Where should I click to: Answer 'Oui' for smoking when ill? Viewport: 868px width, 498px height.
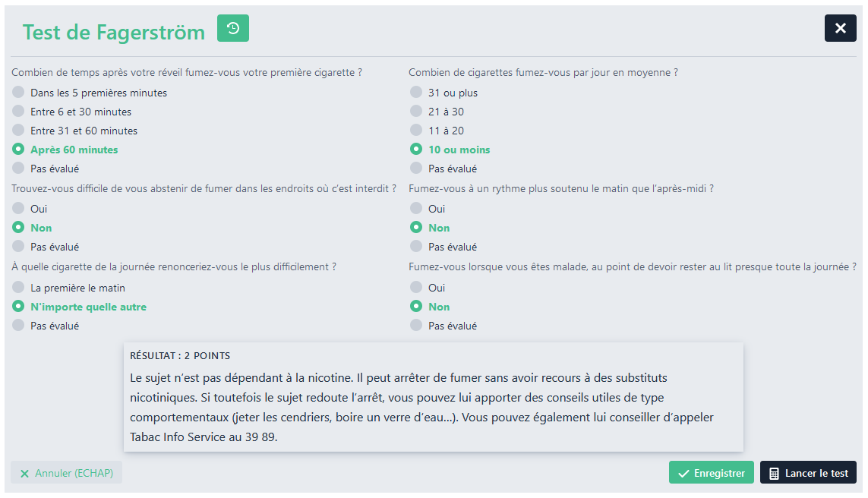point(416,288)
